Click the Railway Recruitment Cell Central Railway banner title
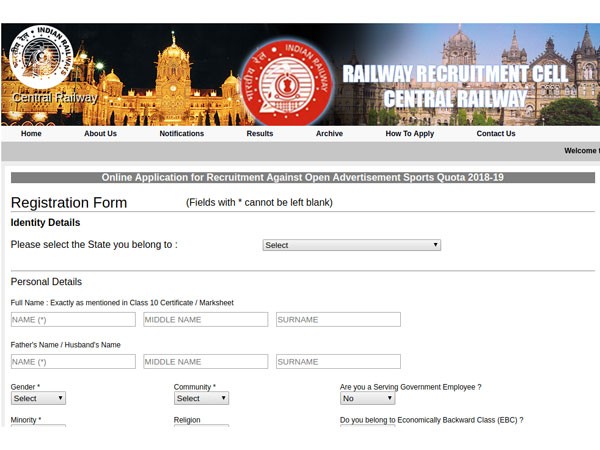 click(x=455, y=86)
